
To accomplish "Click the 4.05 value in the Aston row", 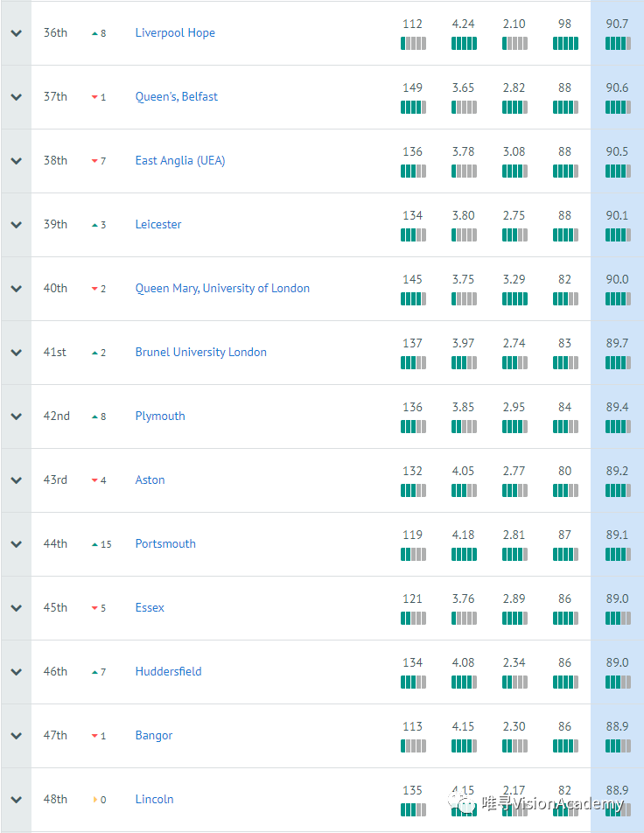I will 464,472.
